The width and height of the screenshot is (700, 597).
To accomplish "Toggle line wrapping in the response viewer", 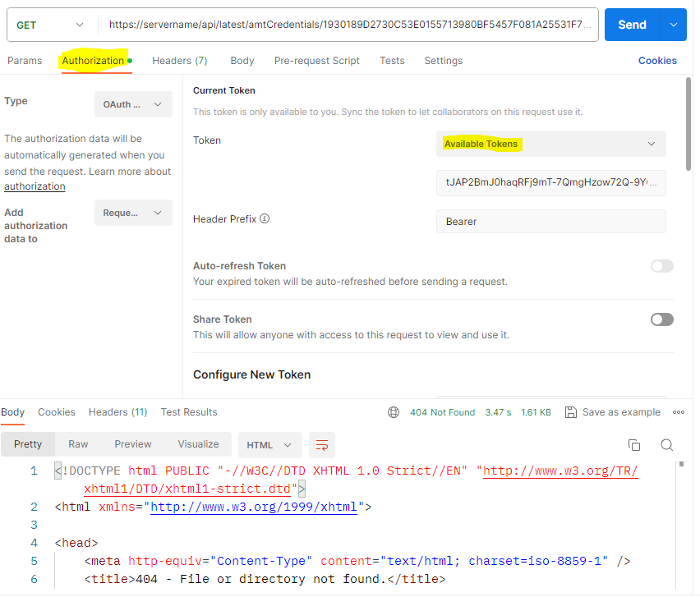I will 321,444.
